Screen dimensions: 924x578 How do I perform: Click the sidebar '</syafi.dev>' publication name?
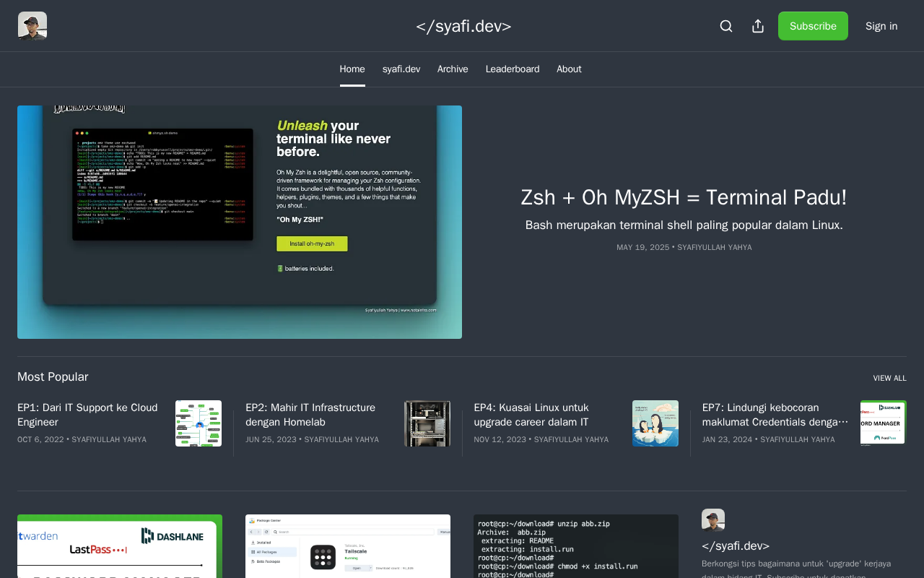point(736,545)
